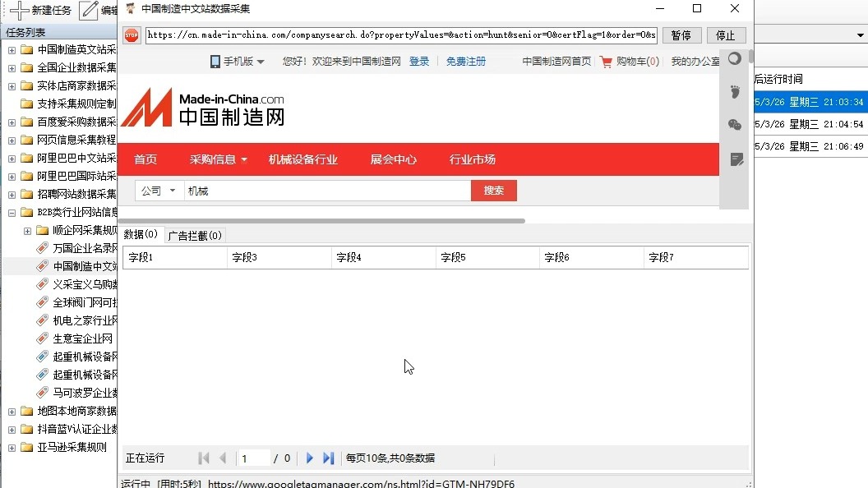The height and width of the screenshot is (488, 868).
Task: Expand 顺企网采集规则 subfolder
Action: tap(27, 231)
